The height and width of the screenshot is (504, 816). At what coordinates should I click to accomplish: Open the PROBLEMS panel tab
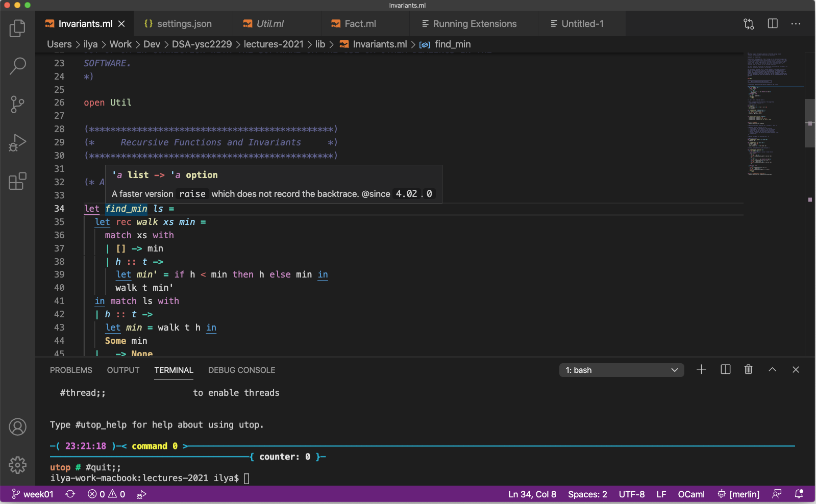(71, 370)
